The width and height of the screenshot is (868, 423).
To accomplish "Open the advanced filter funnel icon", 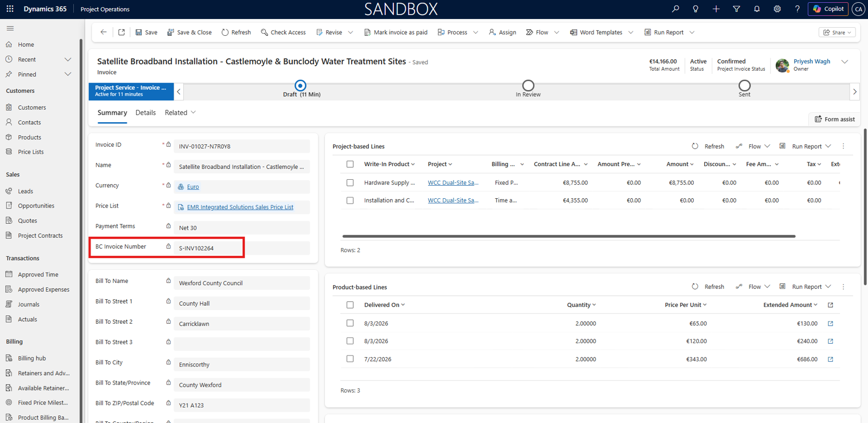I will [736, 9].
